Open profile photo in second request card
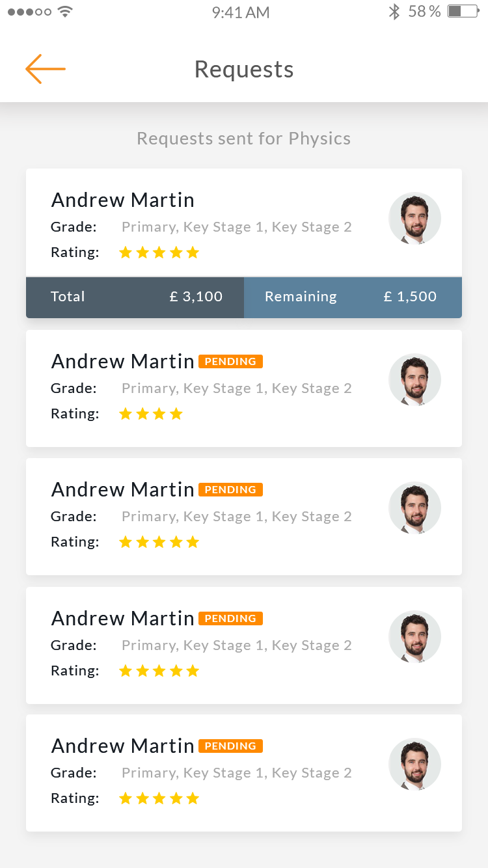The width and height of the screenshot is (488, 868). tap(414, 379)
